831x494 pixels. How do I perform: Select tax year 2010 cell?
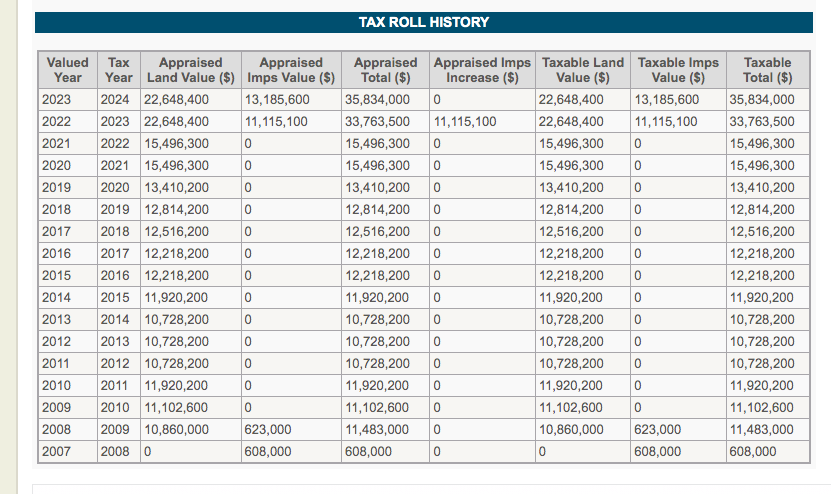(119, 408)
